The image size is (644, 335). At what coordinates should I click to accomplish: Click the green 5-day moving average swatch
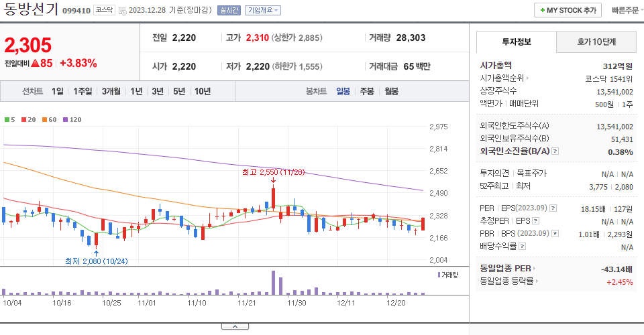pos(7,120)
